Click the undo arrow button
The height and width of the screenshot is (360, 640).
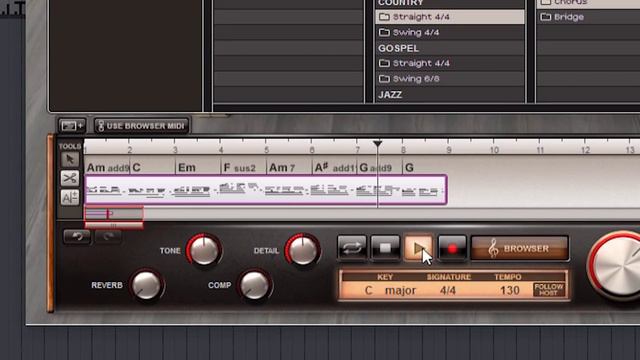77,236
